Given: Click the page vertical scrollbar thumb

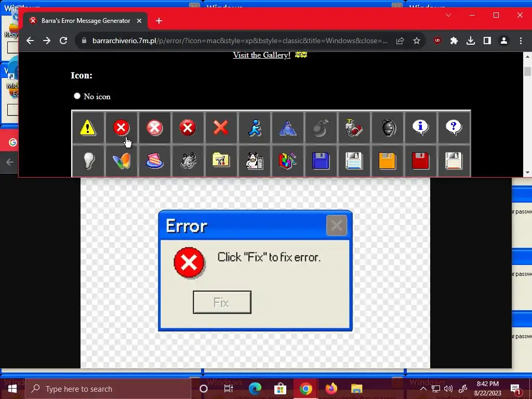Looking at the screenshot, I should (x=528, y=71).
